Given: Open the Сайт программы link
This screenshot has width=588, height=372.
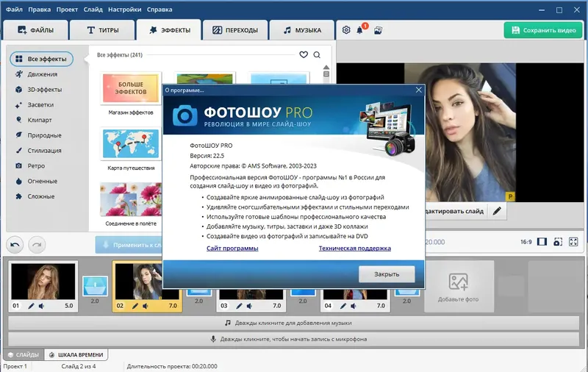Looking at the screenshot, I should [x=232, y=248].
